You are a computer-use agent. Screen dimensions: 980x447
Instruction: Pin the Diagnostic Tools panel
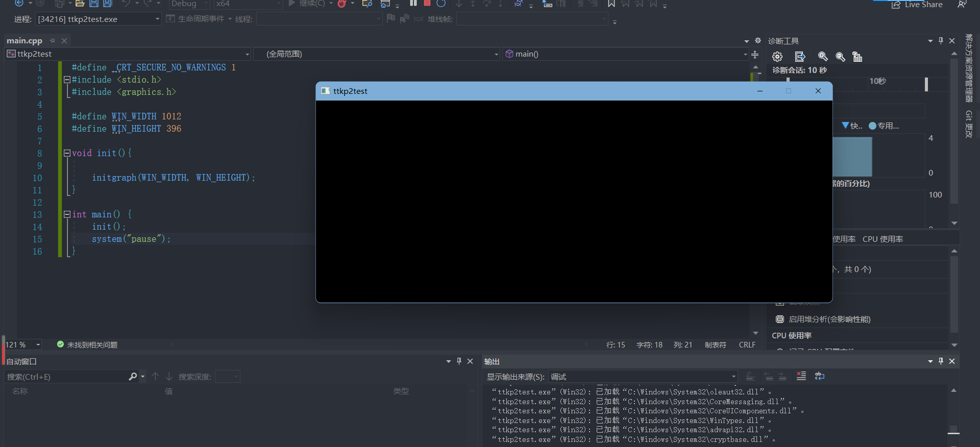point(941,41)
